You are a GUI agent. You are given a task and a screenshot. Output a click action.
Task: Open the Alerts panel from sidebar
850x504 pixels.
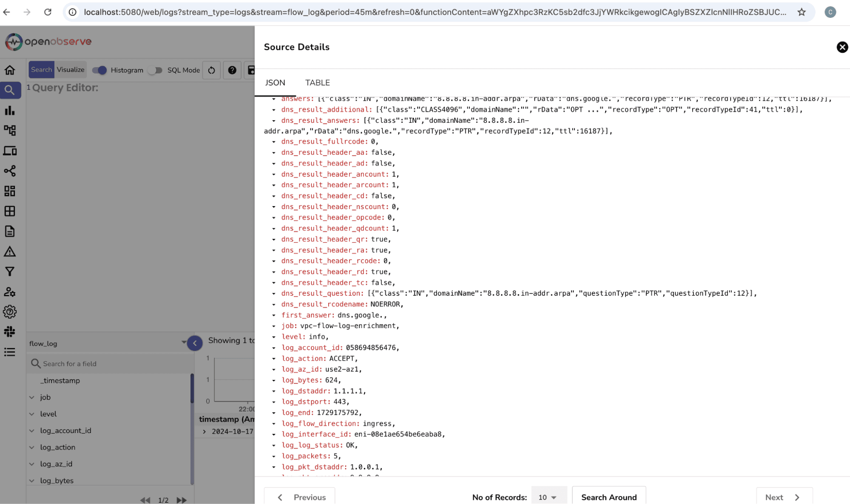(9, 252)
